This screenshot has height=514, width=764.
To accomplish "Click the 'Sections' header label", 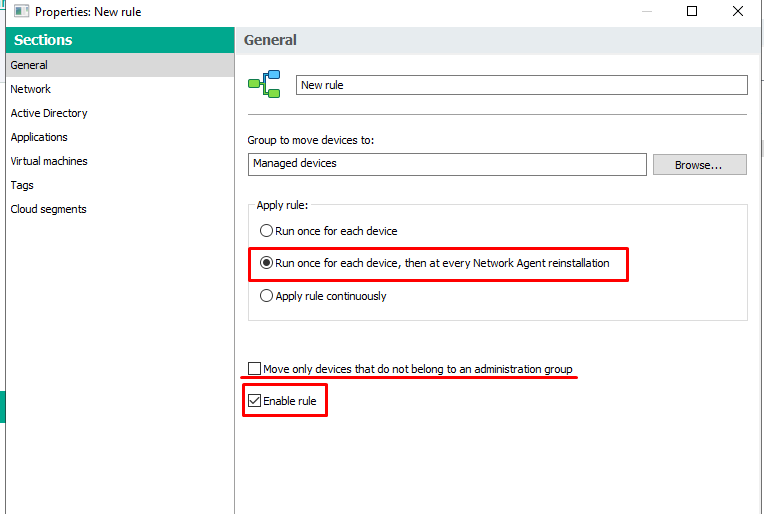I will pyautogui.click(x=43, y=40).
